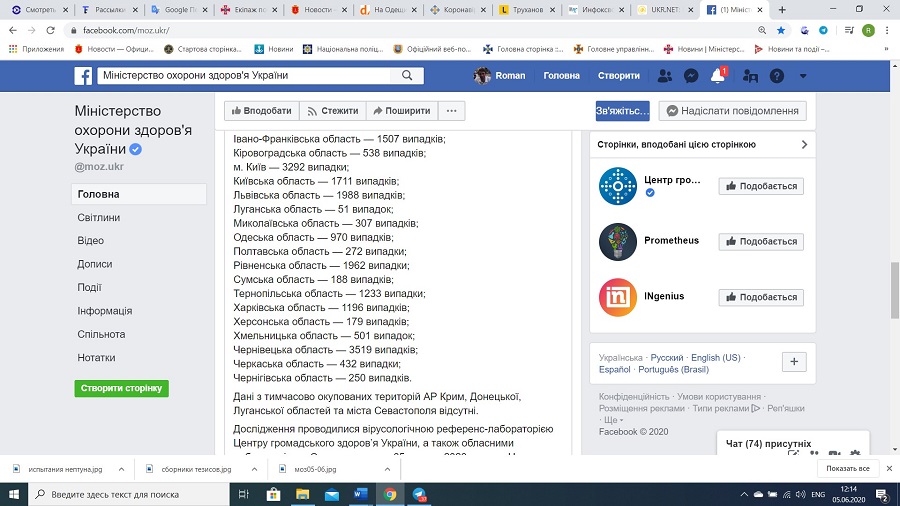Expand pages liked by this page
The width and height of the screenshot is (900, 506).
click(x=804, y=145)
